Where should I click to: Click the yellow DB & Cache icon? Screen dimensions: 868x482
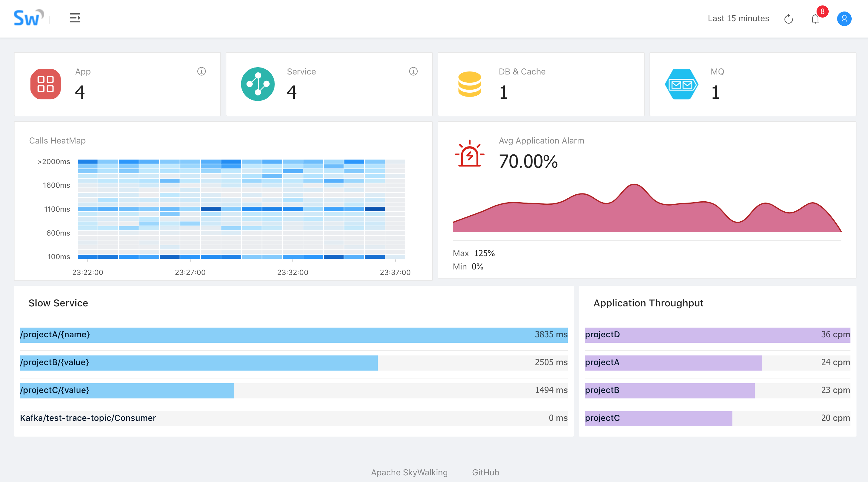click(x=469, y=84)
